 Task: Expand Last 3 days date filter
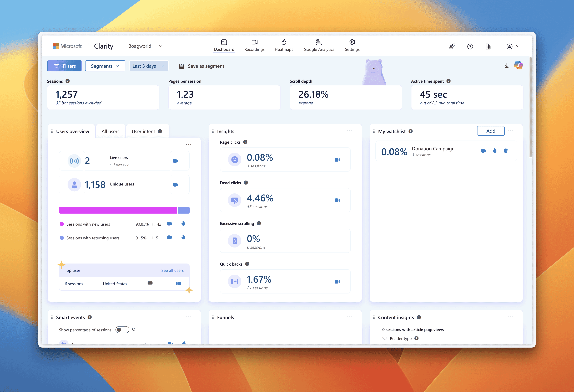point(148,66)
